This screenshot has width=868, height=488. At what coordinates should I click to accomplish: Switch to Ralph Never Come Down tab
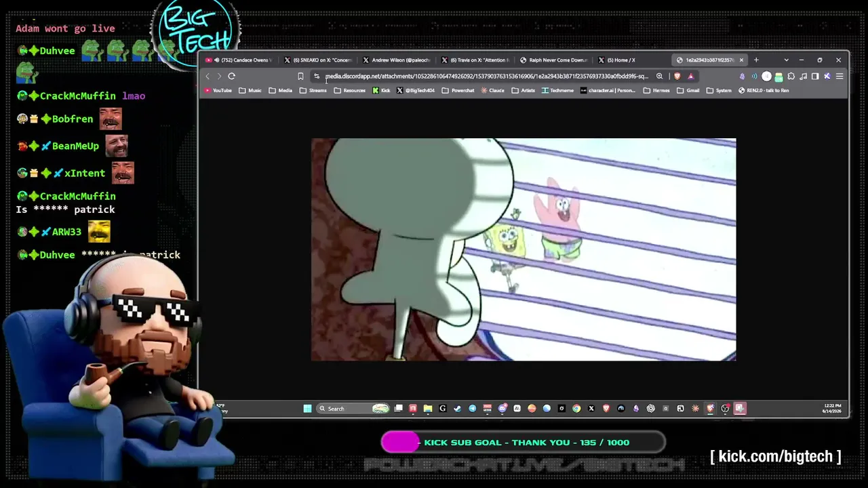tap(554, 60)
